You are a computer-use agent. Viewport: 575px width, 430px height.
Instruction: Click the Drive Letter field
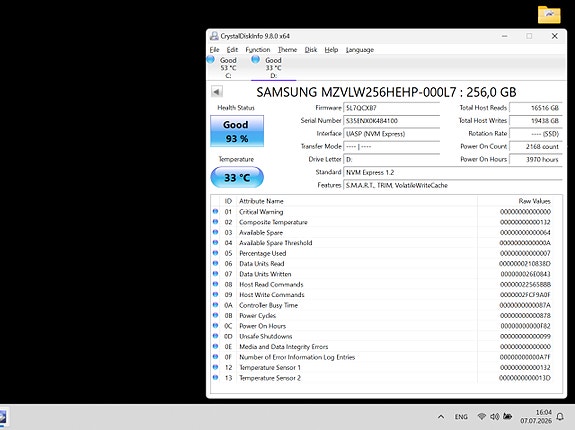click(392, 159)
